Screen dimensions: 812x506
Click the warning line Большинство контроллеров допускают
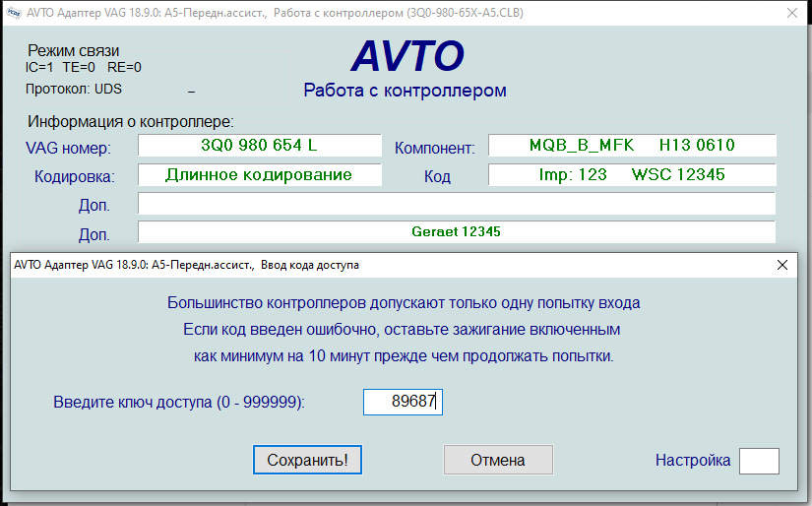(404, 303)
